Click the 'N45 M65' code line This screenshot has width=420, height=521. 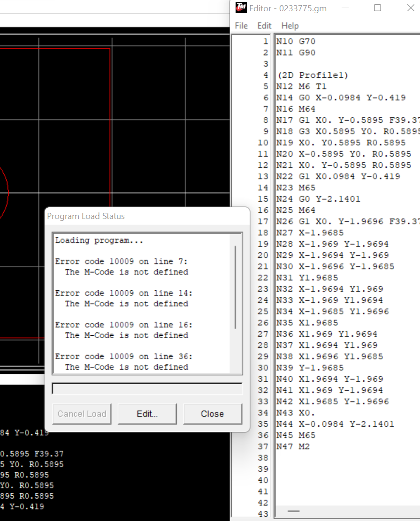(x=296, y=435)
